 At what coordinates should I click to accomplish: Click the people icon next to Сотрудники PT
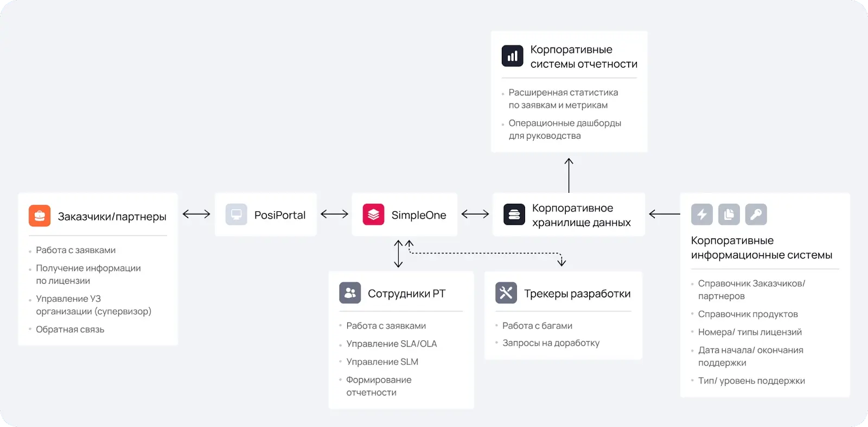coord(350,293)
